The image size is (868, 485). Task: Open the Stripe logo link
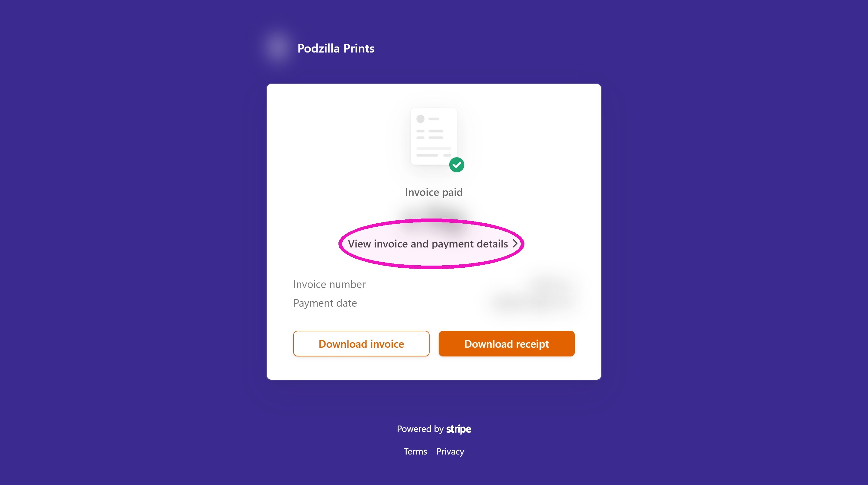point(459,429)
